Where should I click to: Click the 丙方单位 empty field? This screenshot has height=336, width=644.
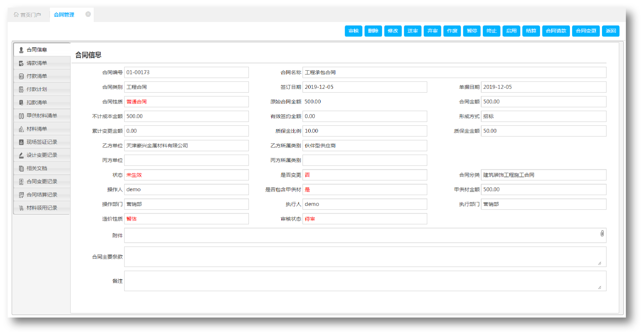[x=186, y=160]
